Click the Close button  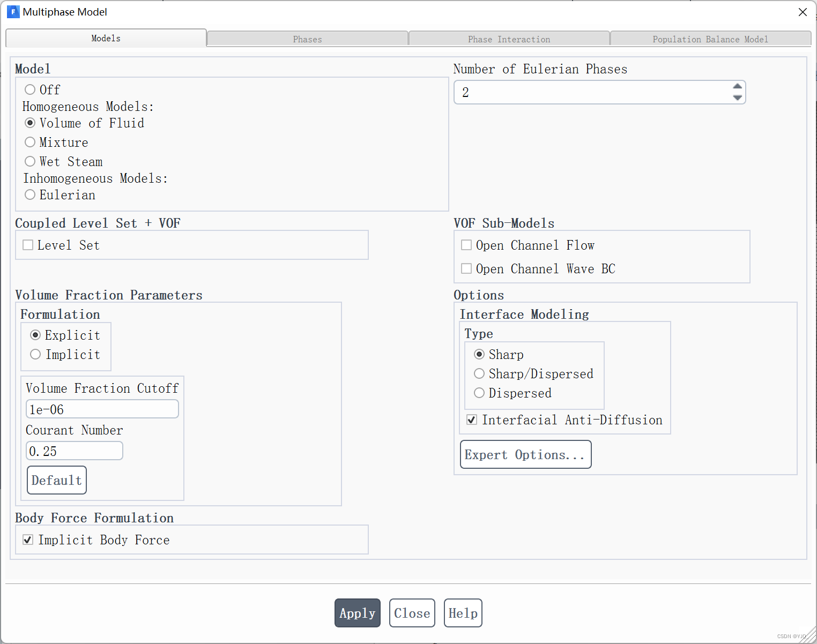[x=412, y=613]
